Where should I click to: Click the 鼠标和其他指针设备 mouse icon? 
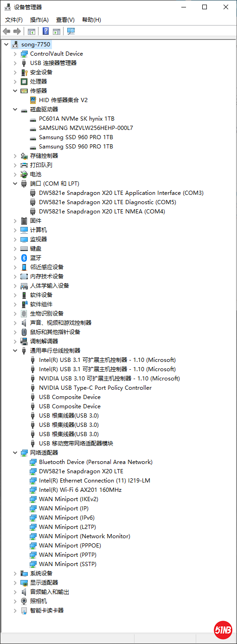[24, 332]
